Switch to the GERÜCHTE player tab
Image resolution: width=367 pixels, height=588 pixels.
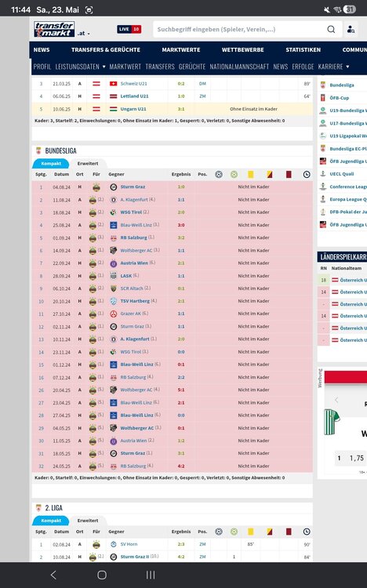[192, 67]
